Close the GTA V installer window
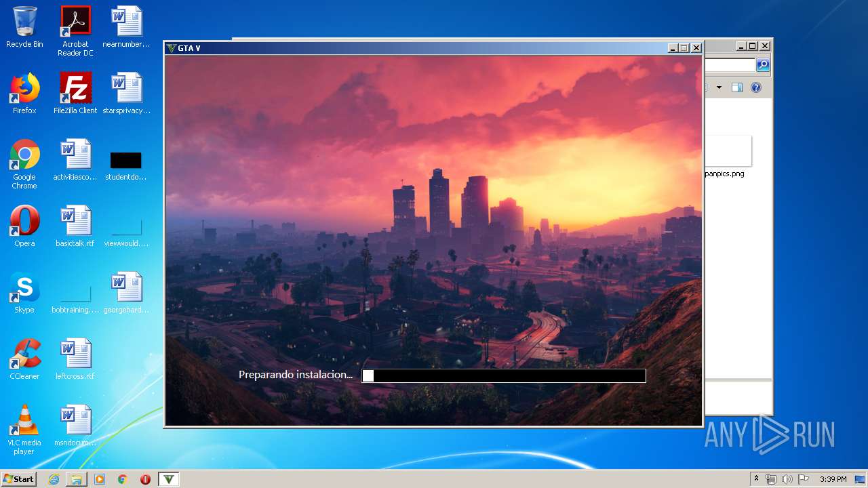Image resolution: width=868 pixels, height=488 pixels. click(696, 48)
